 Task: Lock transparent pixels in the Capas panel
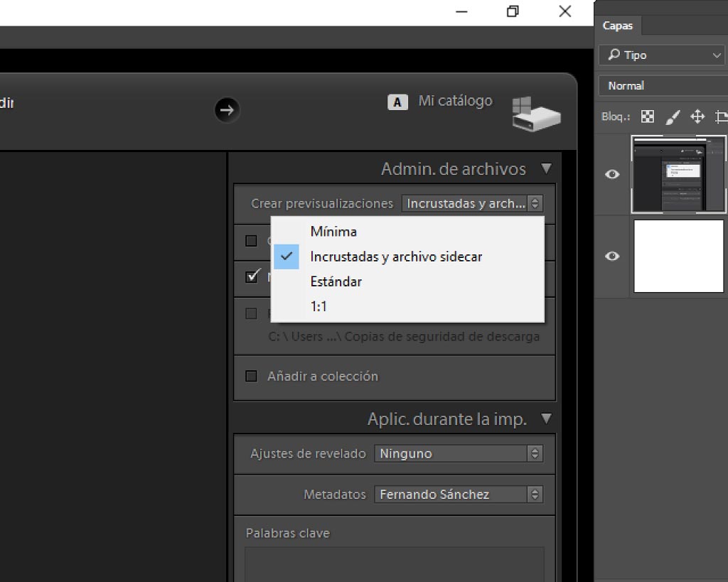point(647,116)
